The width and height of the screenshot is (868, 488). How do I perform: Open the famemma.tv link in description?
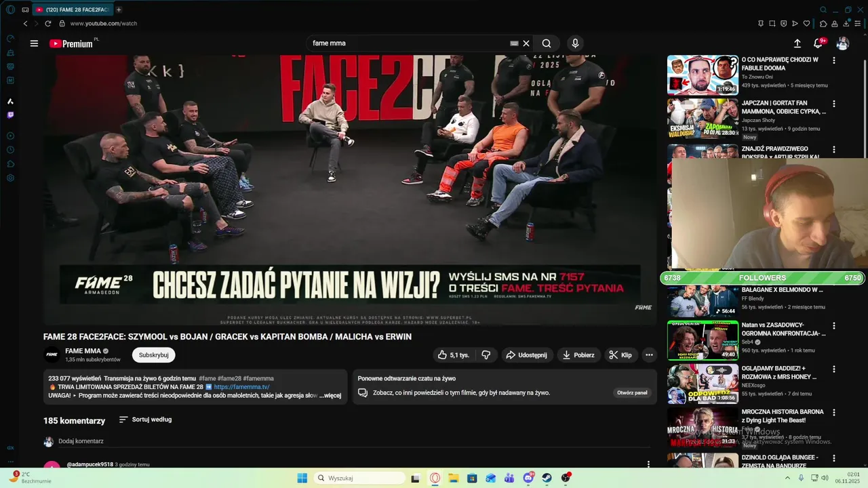coord(241,387)
